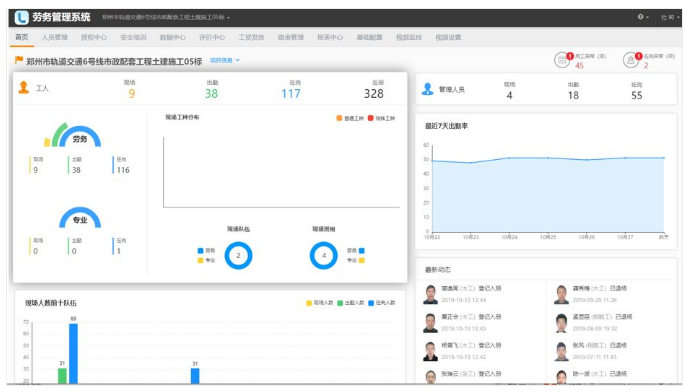Click the 在岗异常 count 2

[x=646, y=66]
